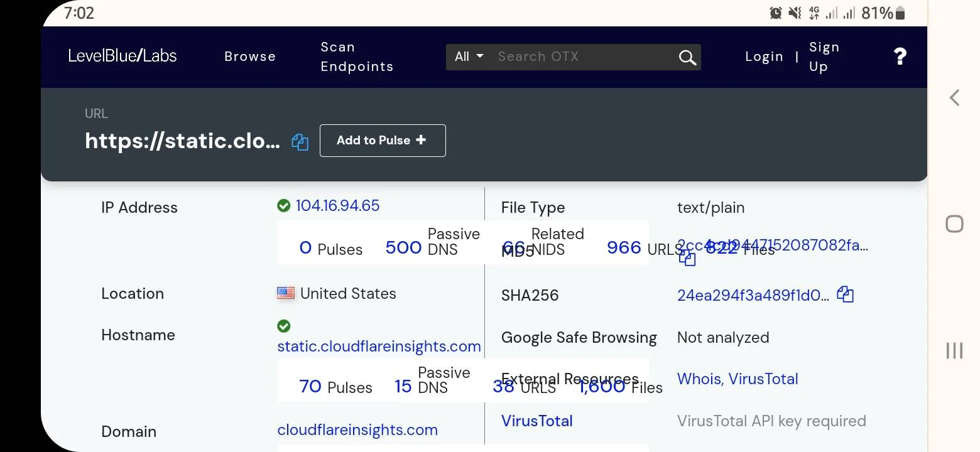Select 1,600 Files count for the hostname
This screenshot has width=980, height=452.
coord(621,387)
